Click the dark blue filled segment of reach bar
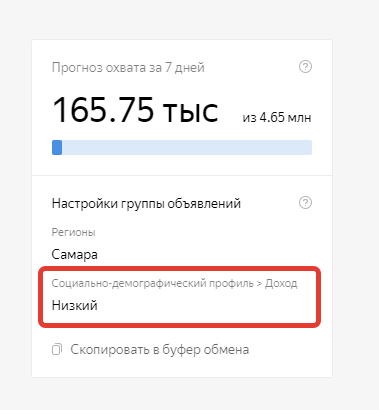 [57, 147]
